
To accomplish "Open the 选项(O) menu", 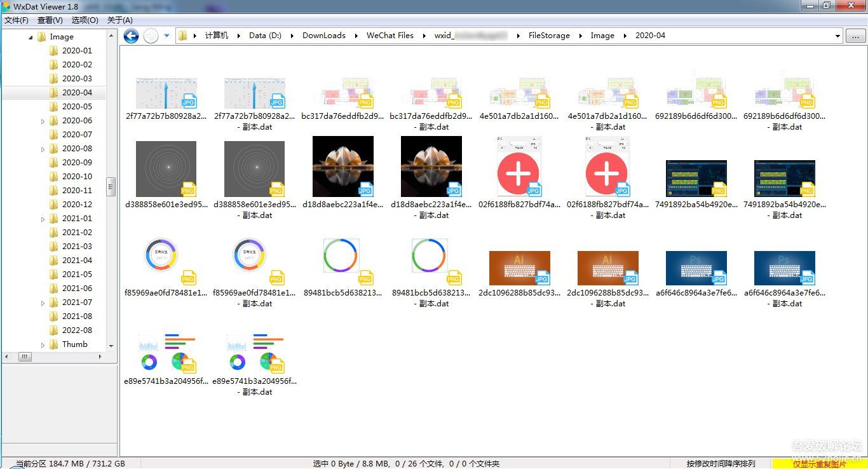I will click(85, 20).
